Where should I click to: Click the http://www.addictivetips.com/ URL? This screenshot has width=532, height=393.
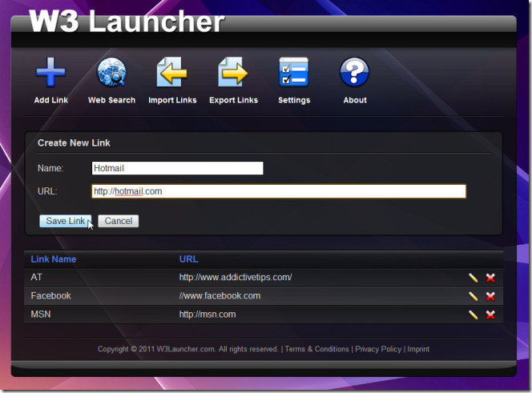pyautogui.click(x=236, y=278)
